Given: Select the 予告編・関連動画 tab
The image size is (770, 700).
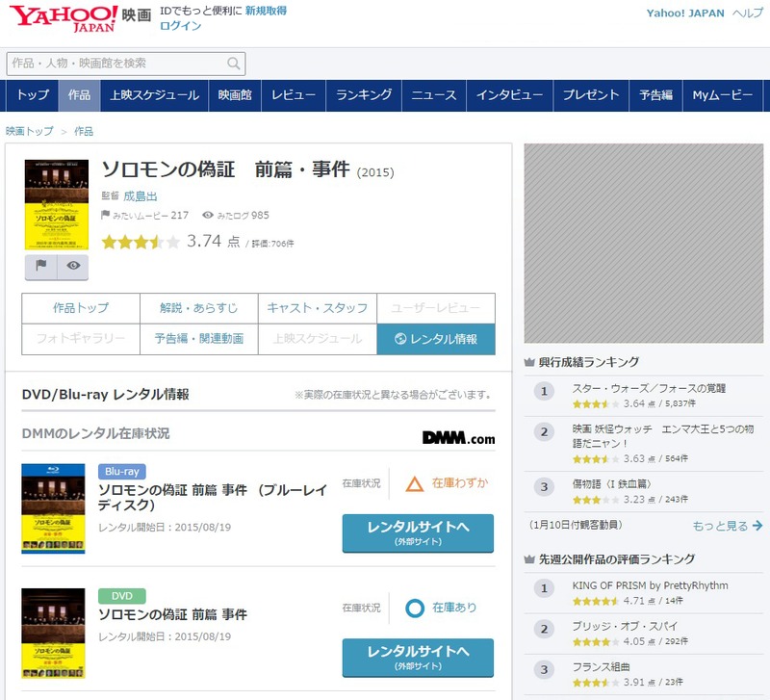Looking at the screenshot, I should pyautogui.click(x=199, y=339).
